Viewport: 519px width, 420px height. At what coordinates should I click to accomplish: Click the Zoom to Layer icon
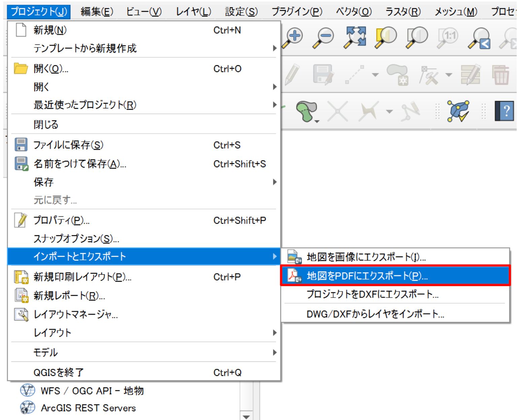pyautogui.click(x=417, y=37)
